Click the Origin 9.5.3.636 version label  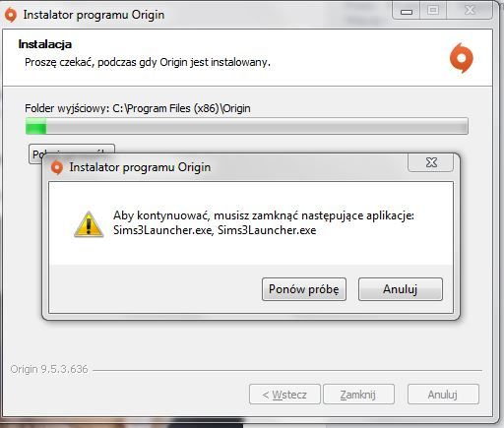pyautogui.click(x=49, y=369)
